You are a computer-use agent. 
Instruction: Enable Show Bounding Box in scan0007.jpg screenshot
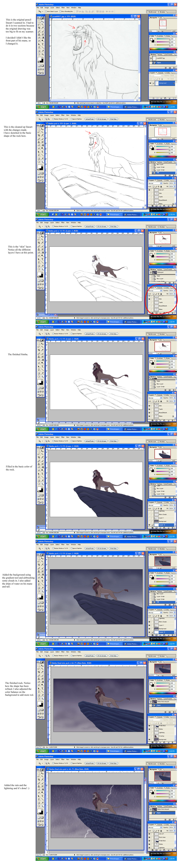click(60, 11)
